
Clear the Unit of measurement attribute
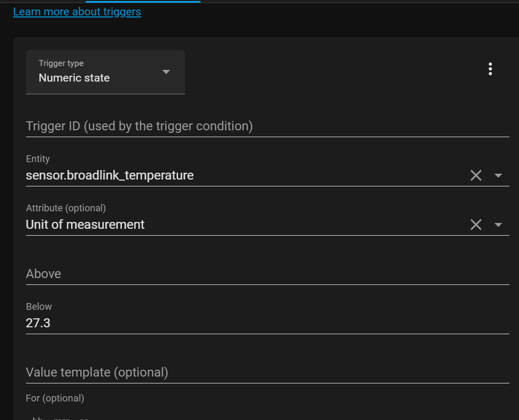point(476,224)
